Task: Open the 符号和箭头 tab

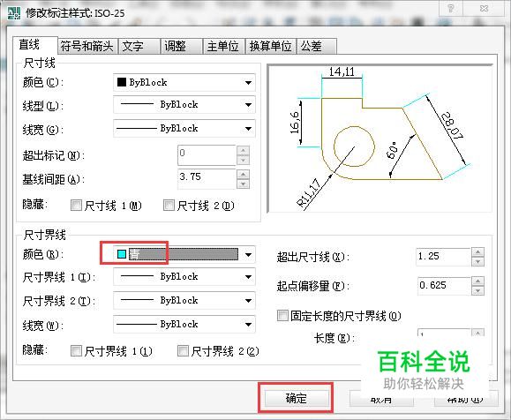Action: tap(87, 46)
